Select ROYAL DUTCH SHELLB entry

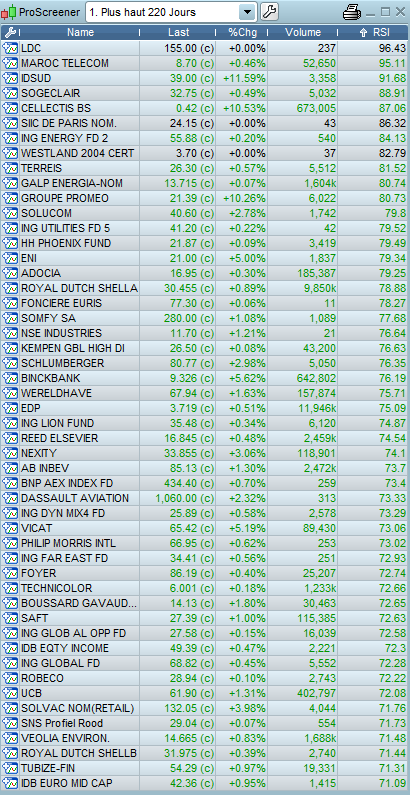pos(79,753)
